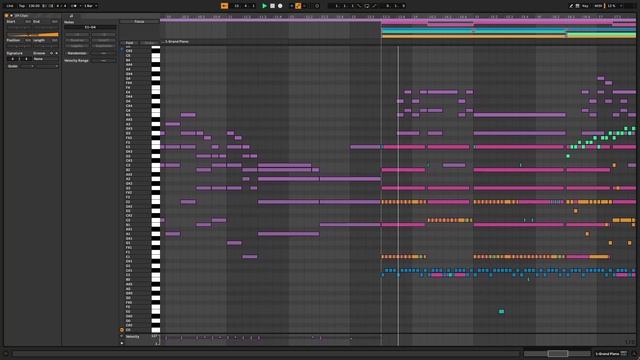The width and height of the screenshot is (640, 360).
Task: Click the Stop transport button
Action: (272, 6)
